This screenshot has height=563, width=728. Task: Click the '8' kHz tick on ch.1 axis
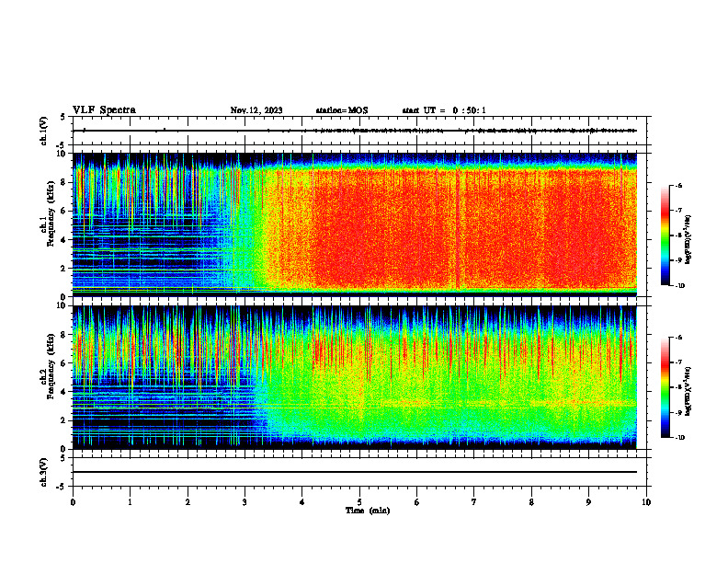pyautogui.click(x=63, y=182)
